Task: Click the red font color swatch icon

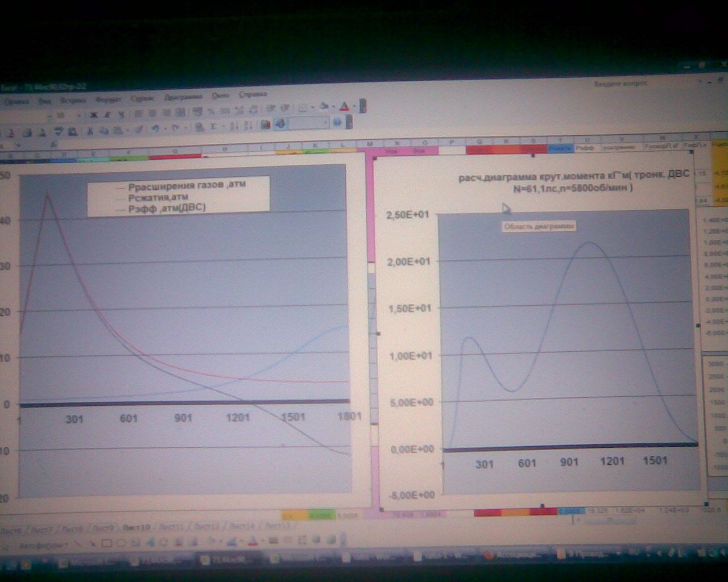Action: click(344, 106)
